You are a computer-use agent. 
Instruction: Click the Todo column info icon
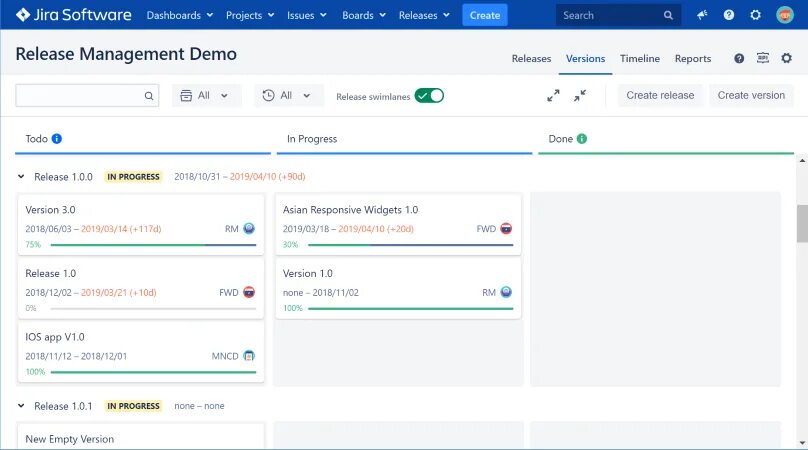point(57,139)
